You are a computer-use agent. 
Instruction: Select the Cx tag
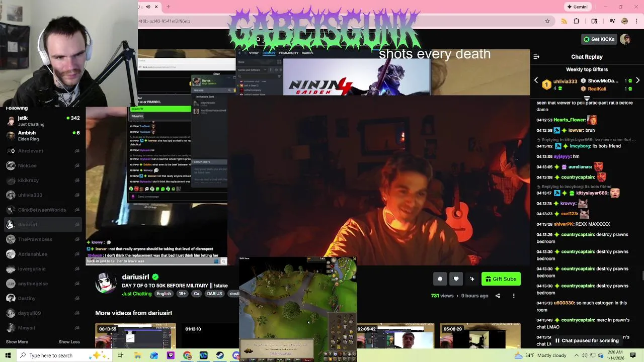pos(197,294)
